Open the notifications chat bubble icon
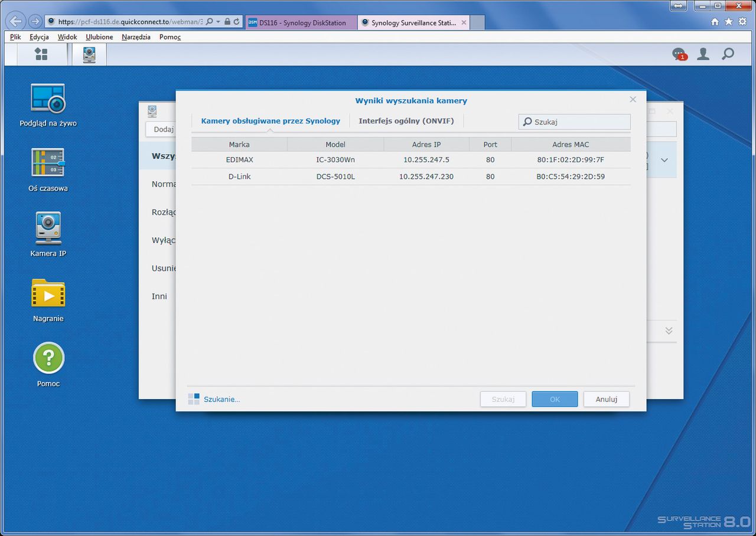Image resolution: width=756 pixels, height=536 pixels. click(x=679, y=54)
